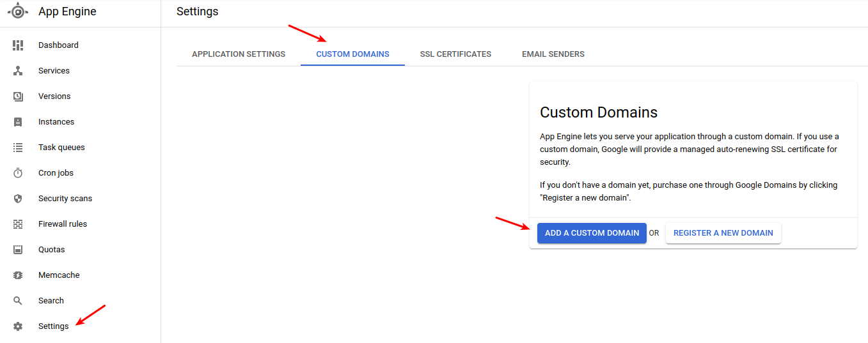
Task: Click the Settings page heading
Action: tap(197, 11)
